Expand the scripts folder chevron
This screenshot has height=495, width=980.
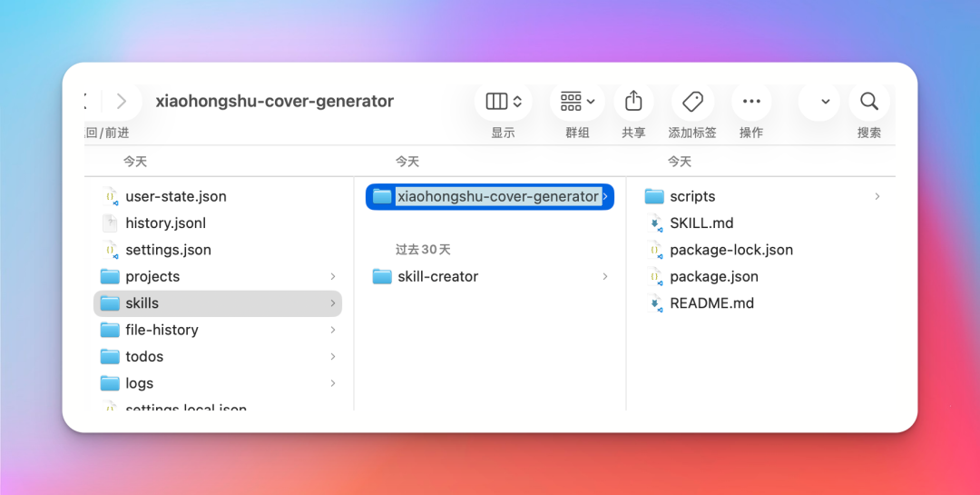click(x=877, y=196)
